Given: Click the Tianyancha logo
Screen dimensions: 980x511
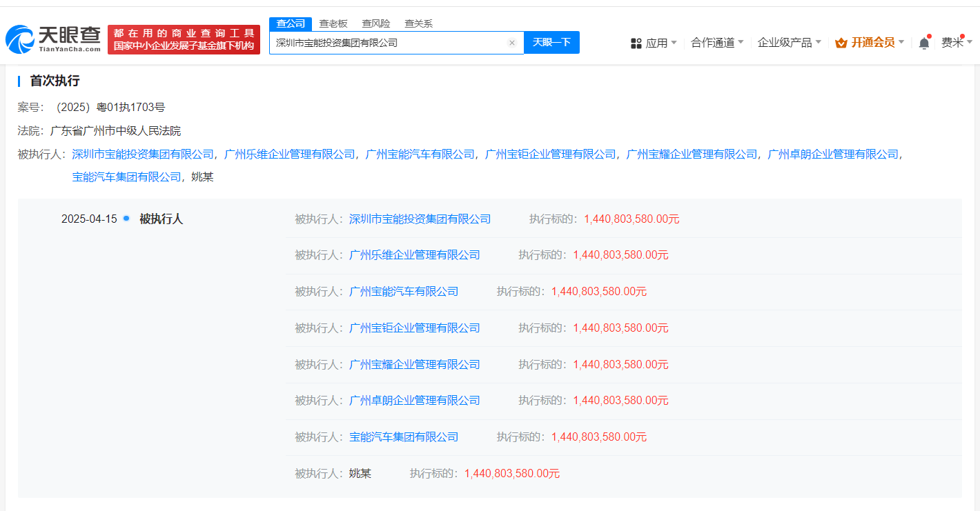Looking at the screenshot, I should 53,39.
